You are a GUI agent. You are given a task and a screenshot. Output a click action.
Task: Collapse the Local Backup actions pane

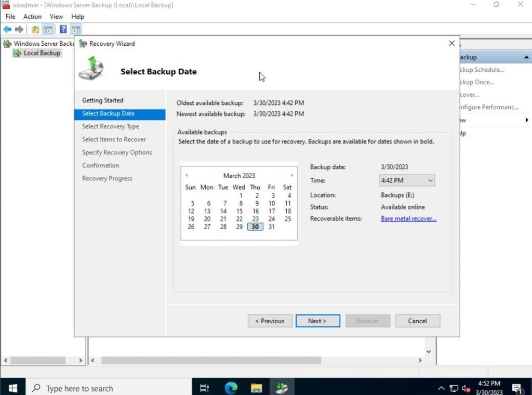(526, 57)
